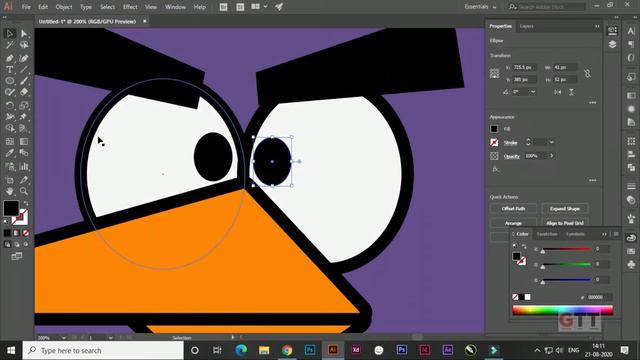The image size is (640, 360).
Task: Activate the Zoom magnifier tool
Action: point(24,191)
